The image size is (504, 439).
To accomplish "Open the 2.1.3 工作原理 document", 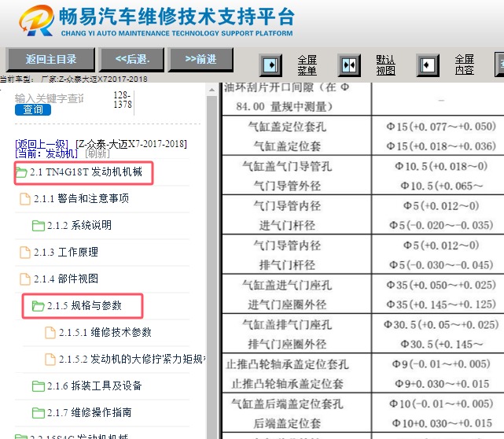I will click(x=66, y=252).
